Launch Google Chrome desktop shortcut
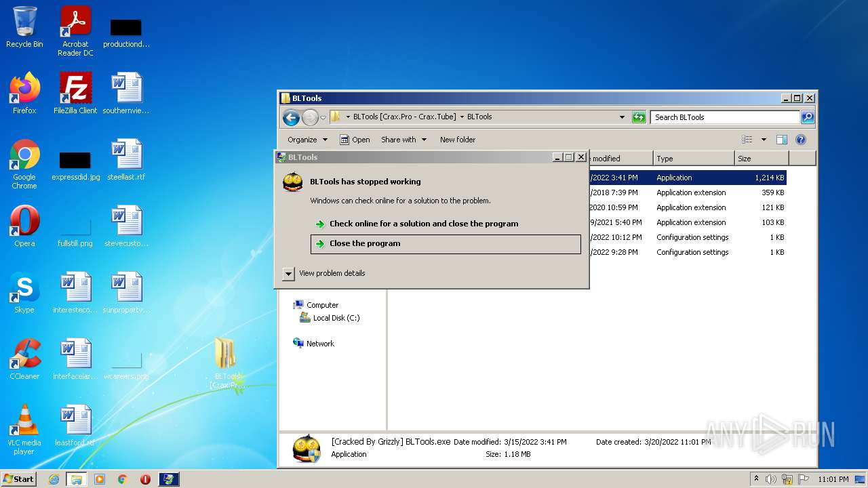The height and width of the screenshot is (488, 868). click(x=24, y=164)
